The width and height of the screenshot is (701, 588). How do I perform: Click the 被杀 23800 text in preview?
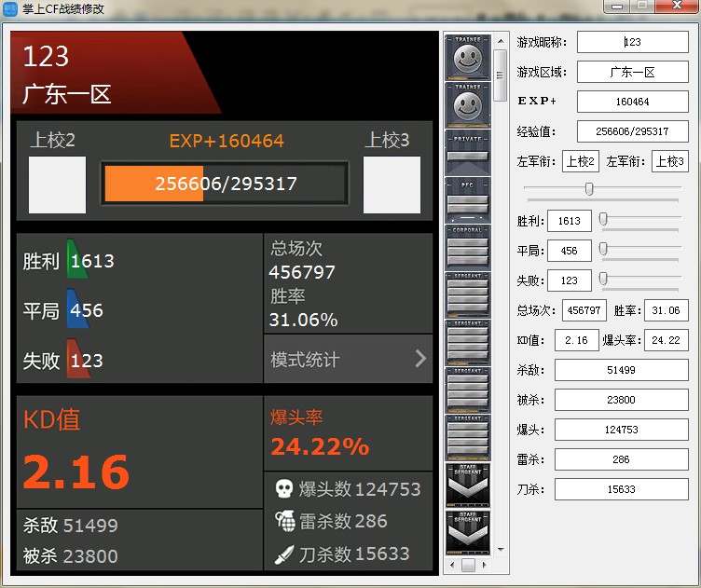click(70, 556)
